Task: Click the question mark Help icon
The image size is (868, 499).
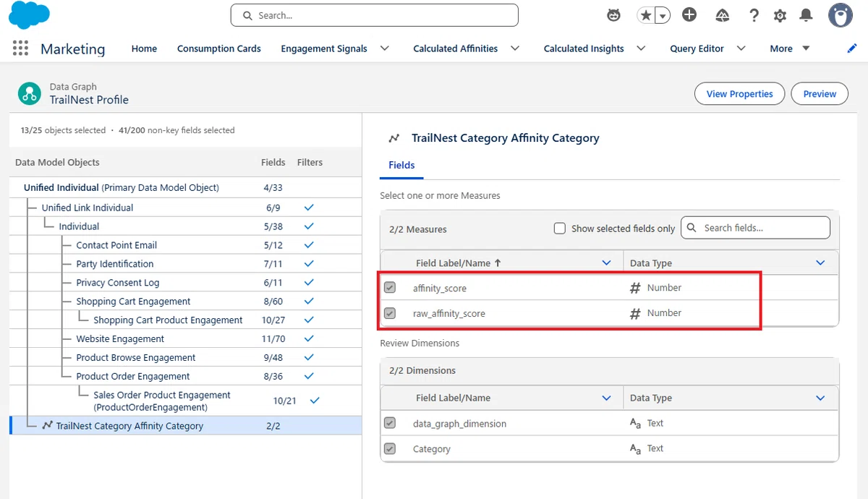Action: [754, 15]
